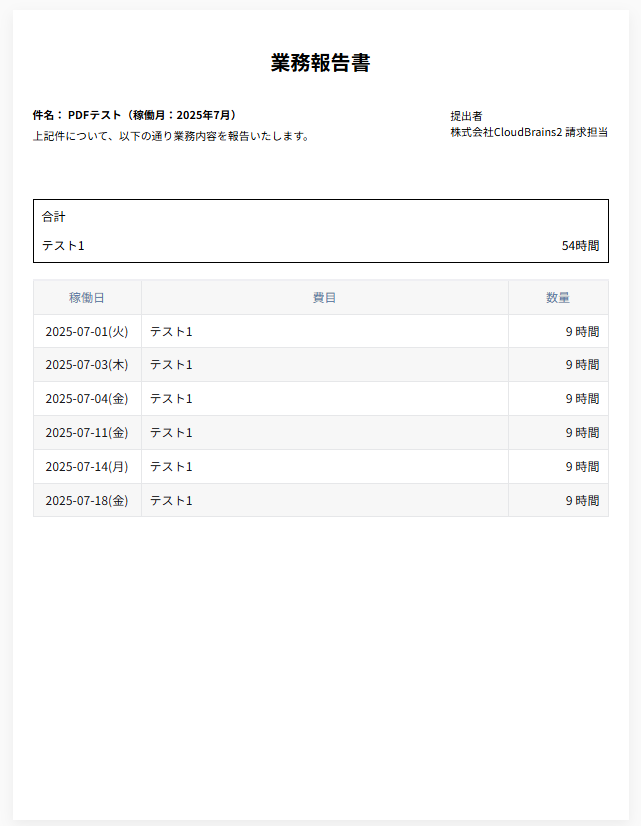Click 9時間 in the 2025-07-14 row
Screen dimensions: 641x826
click(x=583, y=467)
